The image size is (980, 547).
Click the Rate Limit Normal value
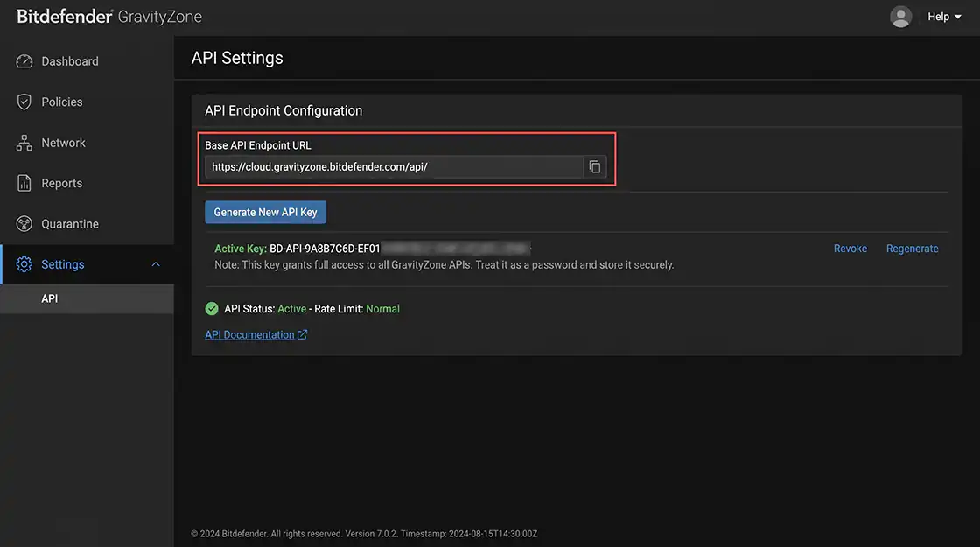pos(382,309)
